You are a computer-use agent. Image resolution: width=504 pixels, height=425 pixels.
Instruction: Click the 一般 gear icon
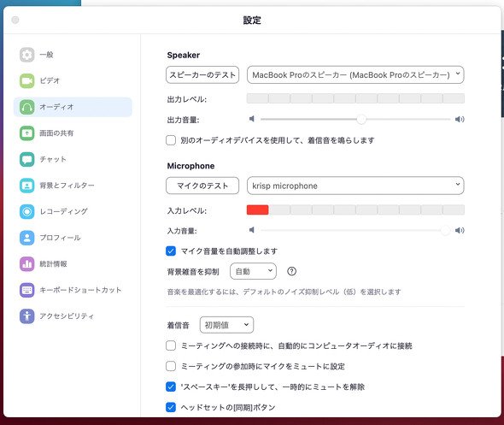tap(27, 55)
